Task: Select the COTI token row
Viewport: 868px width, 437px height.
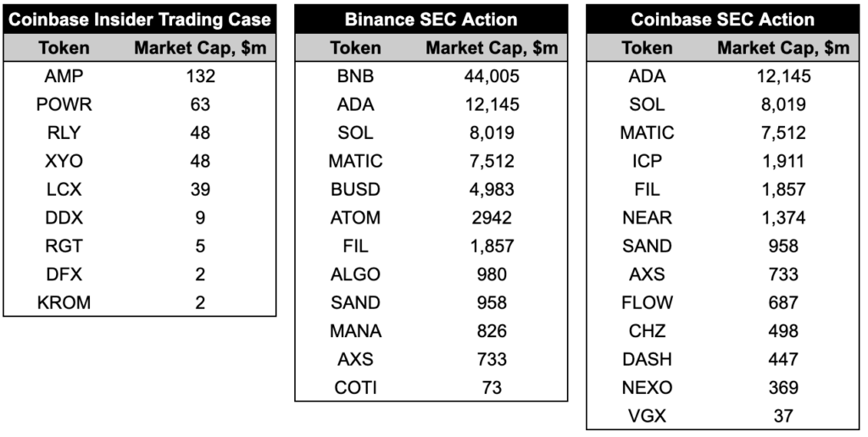Action: (x=431, y=388)
